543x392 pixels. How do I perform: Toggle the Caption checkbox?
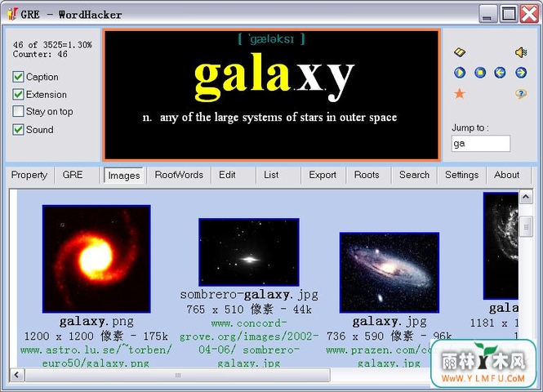(18, 77)
